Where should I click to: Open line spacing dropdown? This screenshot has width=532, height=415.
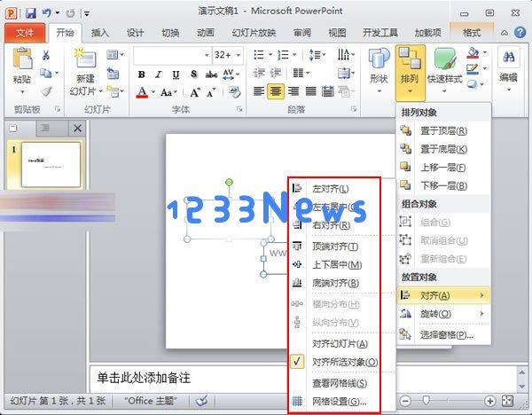pyautogui.click(x=317, y=55)
